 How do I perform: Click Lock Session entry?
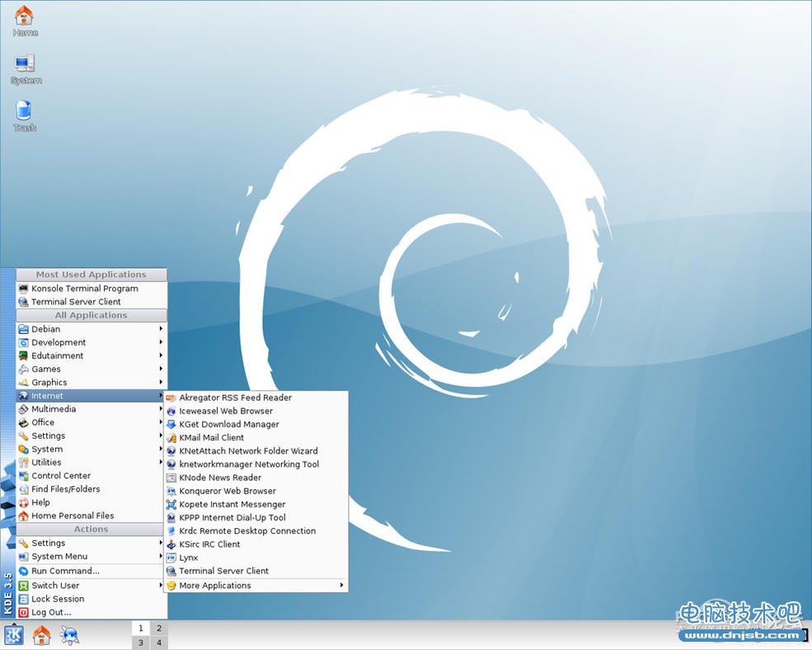pos(58,599)
